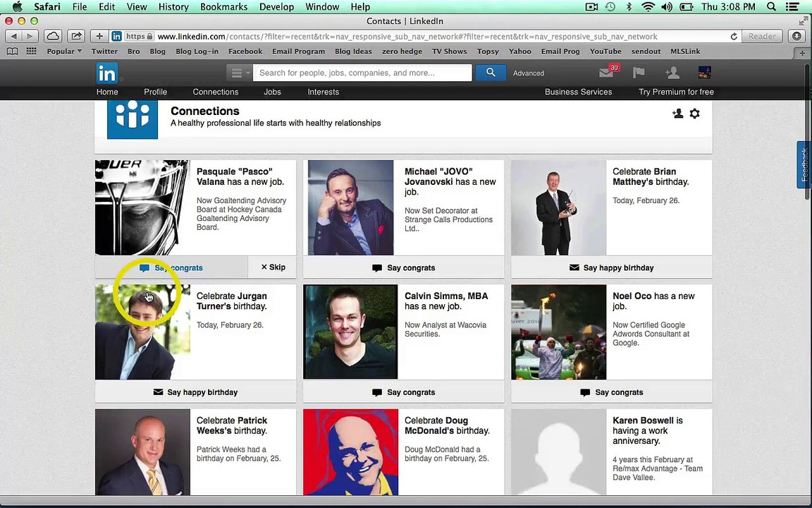Click the iCloud tabs button
The image size is (812, 508).
pos(53,36)
